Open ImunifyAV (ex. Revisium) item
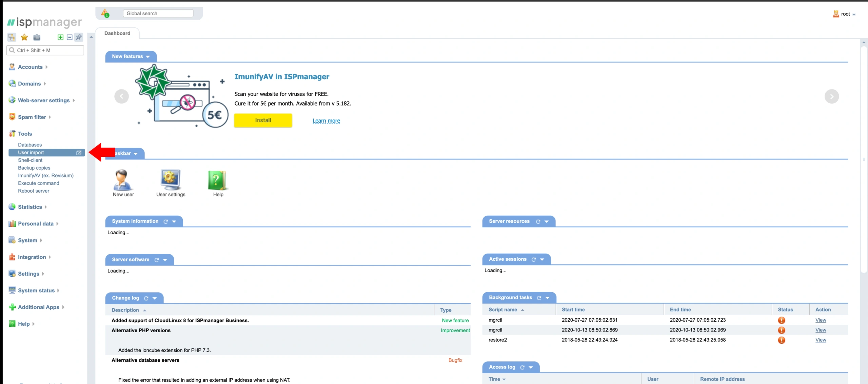Viewport: 868px width, 384px height. [46, 175]
